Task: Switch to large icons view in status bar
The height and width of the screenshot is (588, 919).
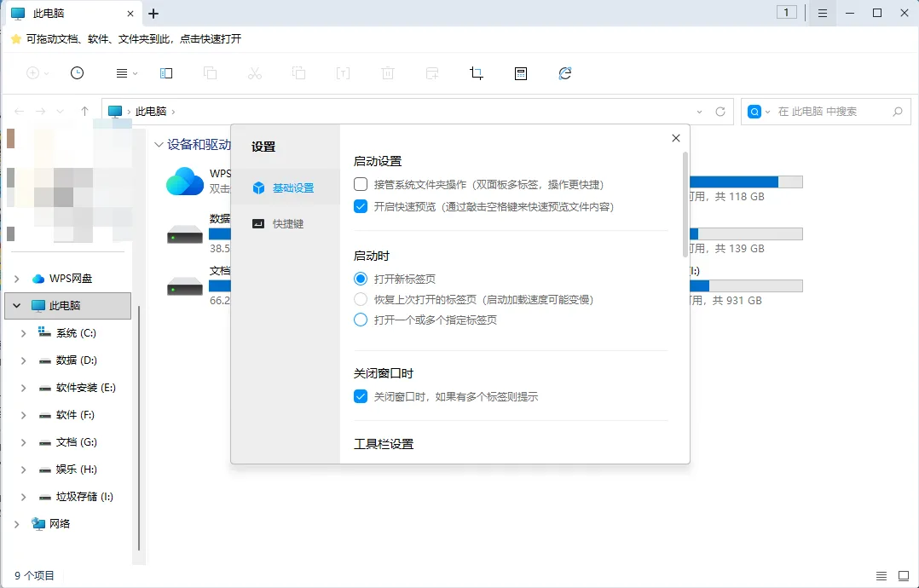Action: tap(903, 576)
